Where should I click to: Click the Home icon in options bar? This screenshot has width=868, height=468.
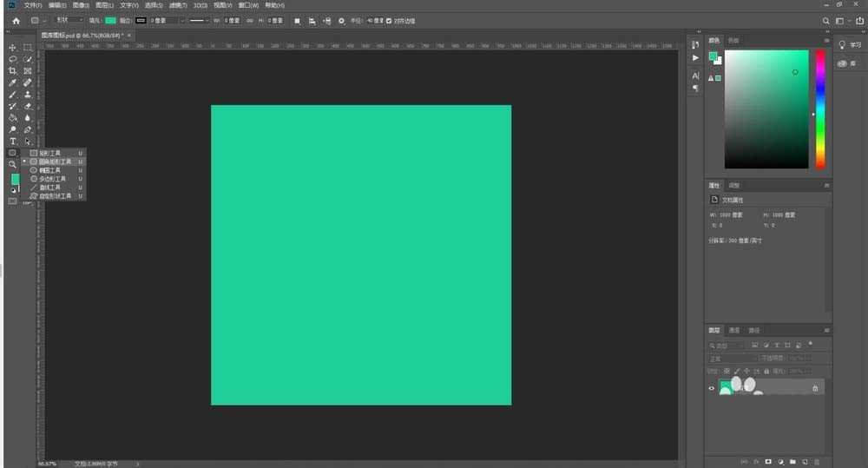coord(15,20)
